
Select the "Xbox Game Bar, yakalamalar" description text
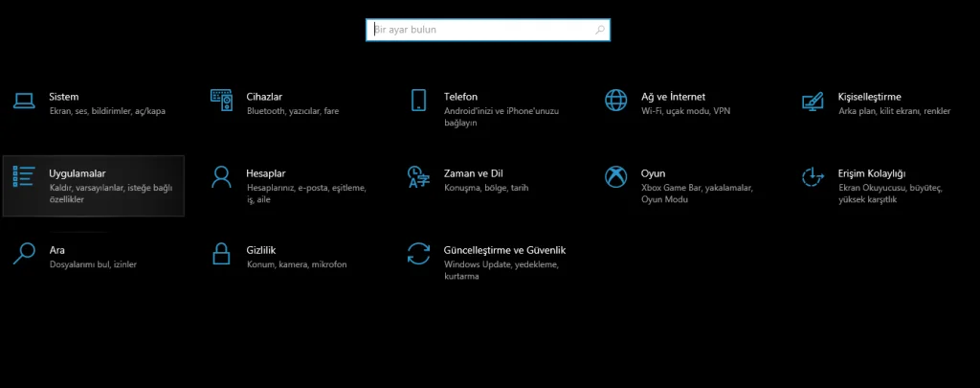[697, 188]
